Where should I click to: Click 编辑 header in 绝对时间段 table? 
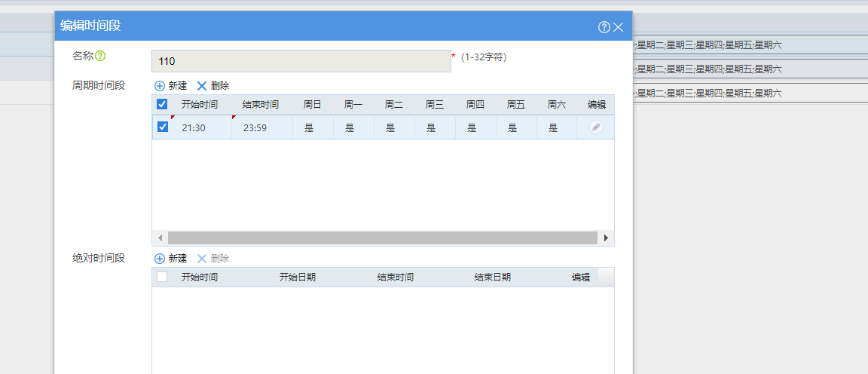[x=581, y=277]
